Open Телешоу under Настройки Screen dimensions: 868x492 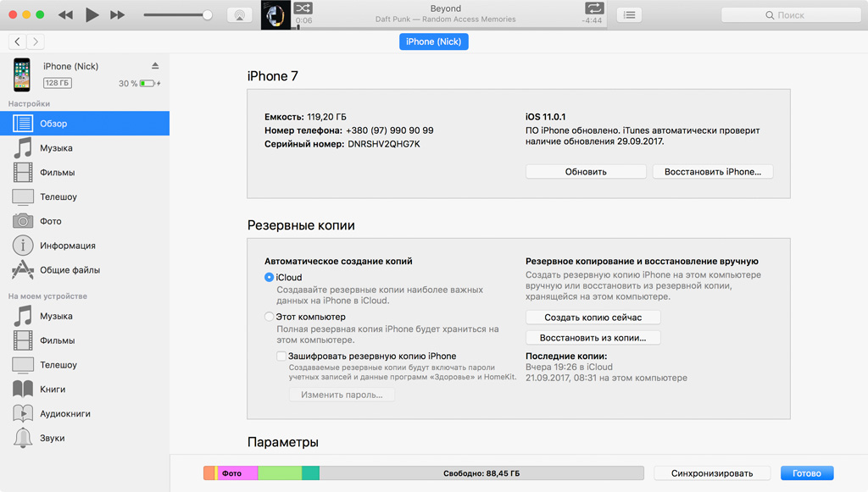[x=85, y=196]
